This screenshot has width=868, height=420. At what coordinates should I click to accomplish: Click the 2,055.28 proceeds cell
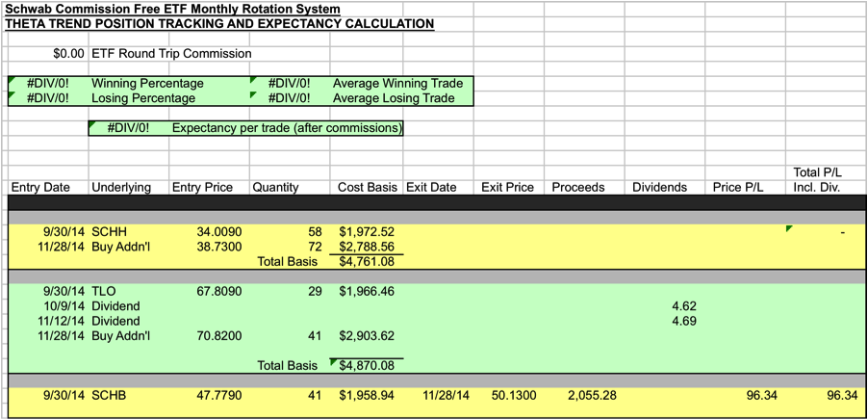[x=593, y=396]
